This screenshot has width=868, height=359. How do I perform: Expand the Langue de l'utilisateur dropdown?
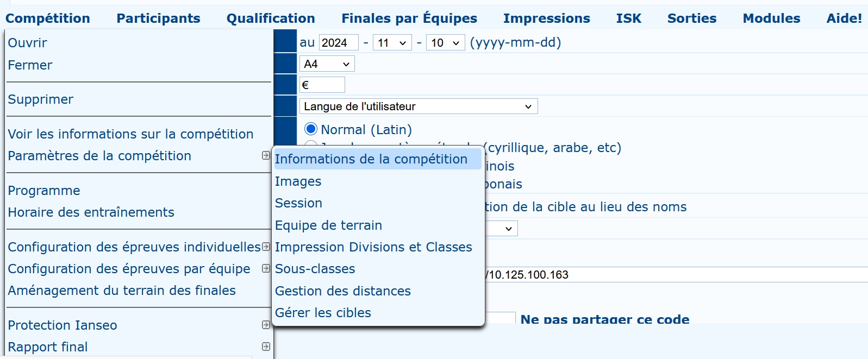419,106
